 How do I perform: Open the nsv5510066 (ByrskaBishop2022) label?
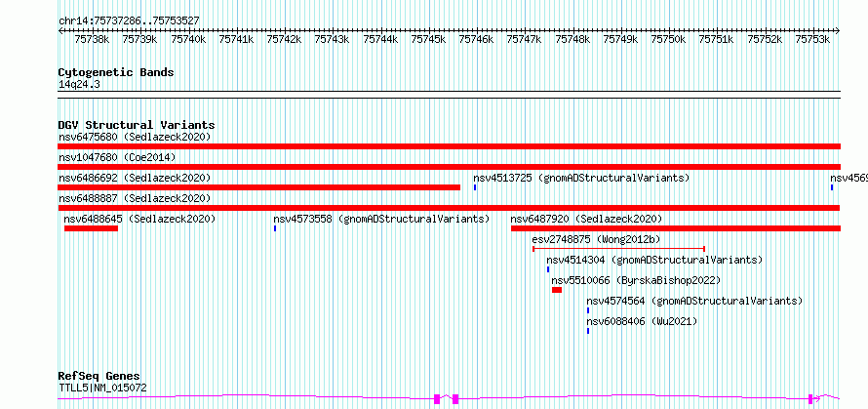coord(636,280)
